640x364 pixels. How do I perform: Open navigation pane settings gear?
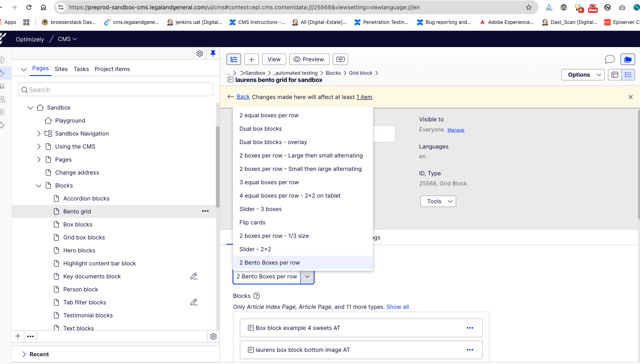pyautogui.click(x=200, y=54)
